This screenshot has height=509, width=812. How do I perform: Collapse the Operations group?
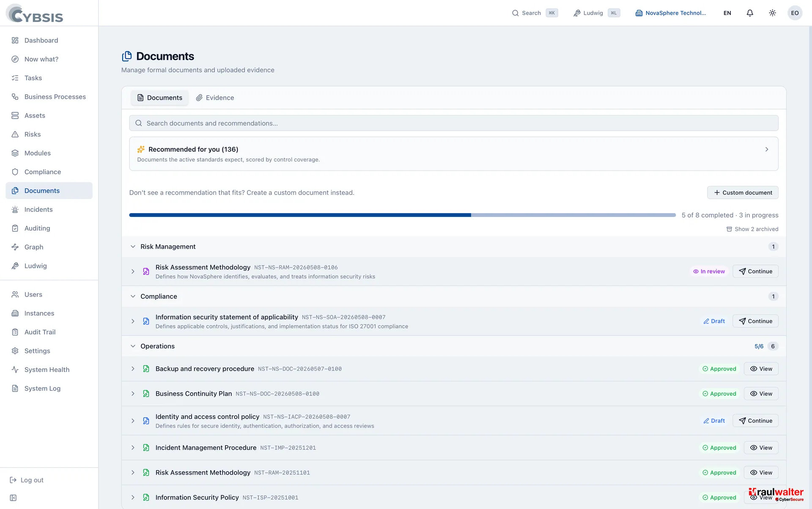(x=133, y=346)
